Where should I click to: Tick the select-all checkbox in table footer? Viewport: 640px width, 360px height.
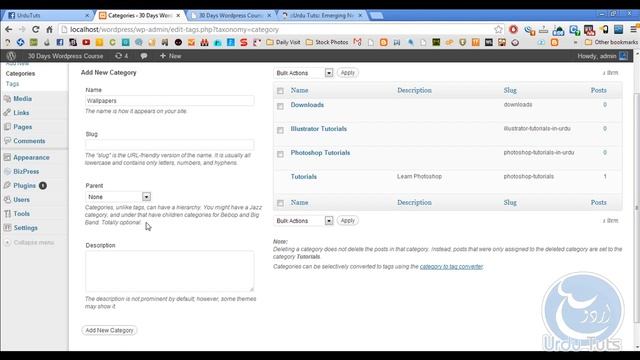point(280,203)
